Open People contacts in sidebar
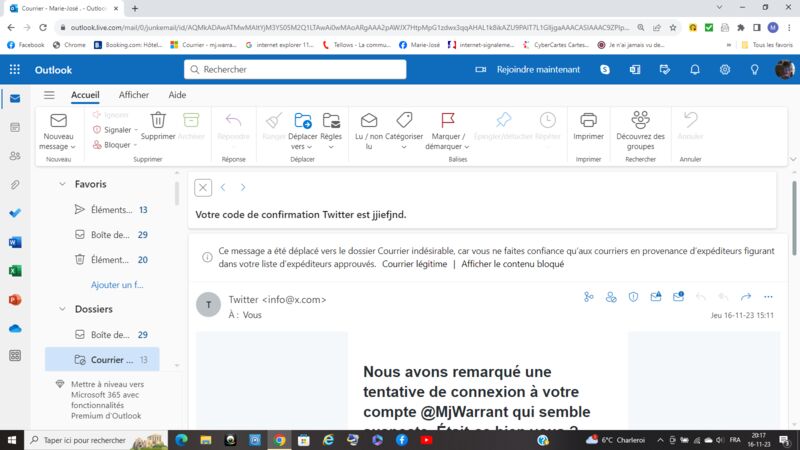 pos(15,156)
